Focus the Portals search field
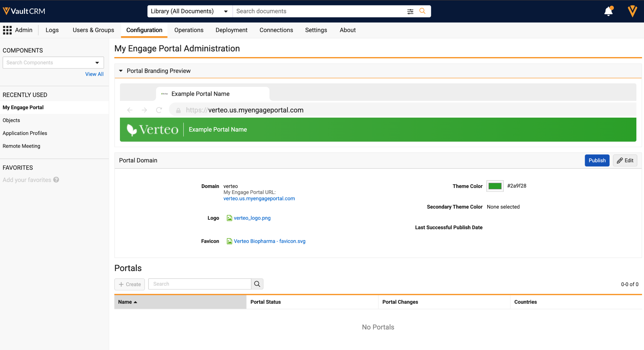 200,284
